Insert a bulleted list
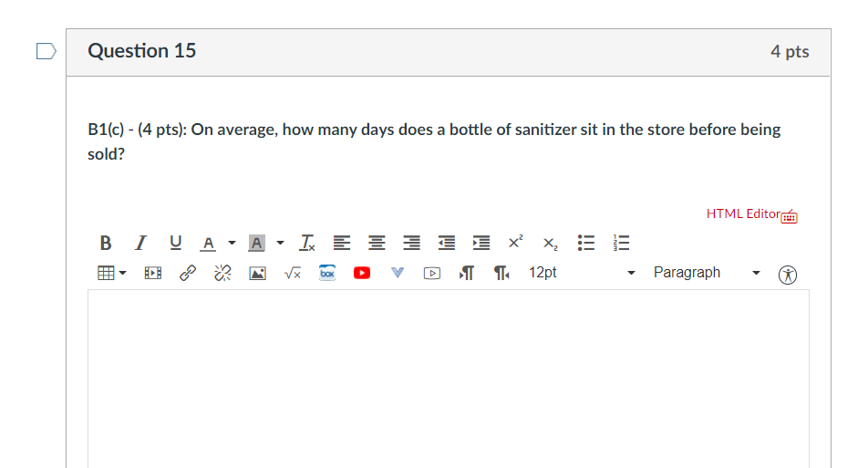868x468 pixels. [x=585, y=243]
